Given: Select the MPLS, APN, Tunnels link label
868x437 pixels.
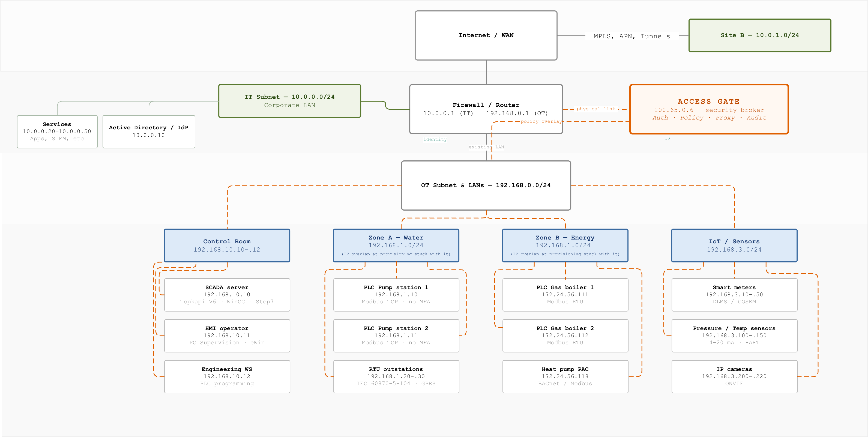Looking at the screenshot, I should [632, 36].
